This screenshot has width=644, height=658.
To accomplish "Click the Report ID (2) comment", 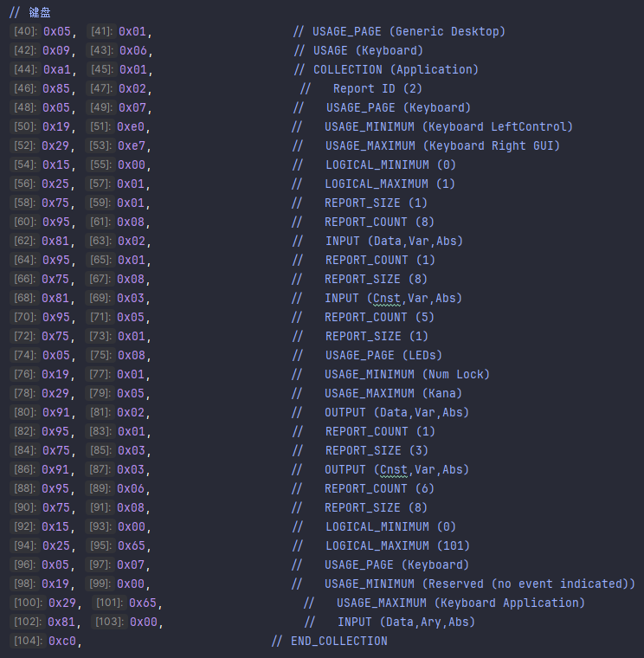I will [x=377, y=88].
